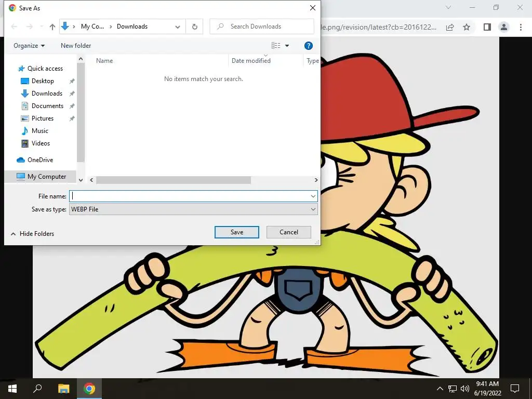The width and height of the screenshot is (532, 399).
Task: Click the Downloads breadcrumb segment
Action: pyautogui.click(x=132, y=26)
